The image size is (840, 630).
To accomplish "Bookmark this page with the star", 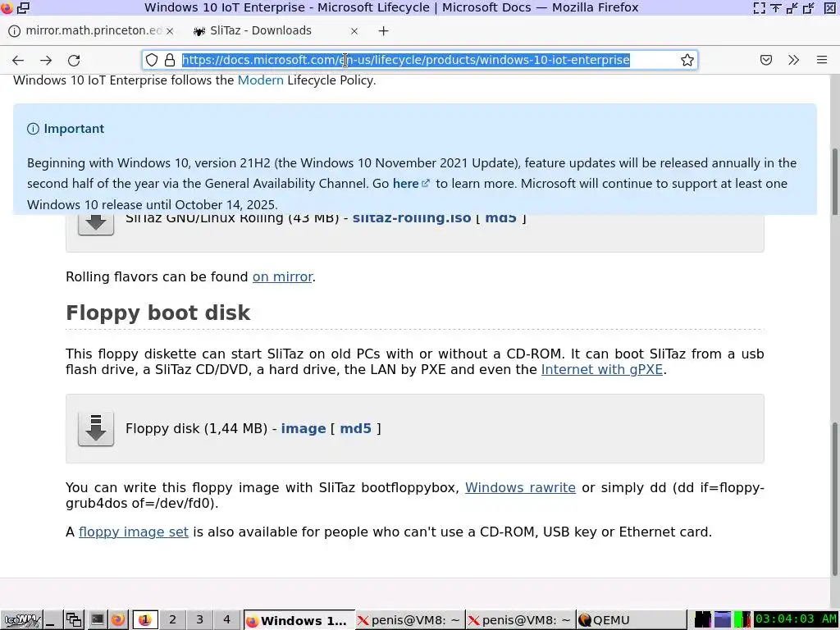I will [x=687, y=60].
